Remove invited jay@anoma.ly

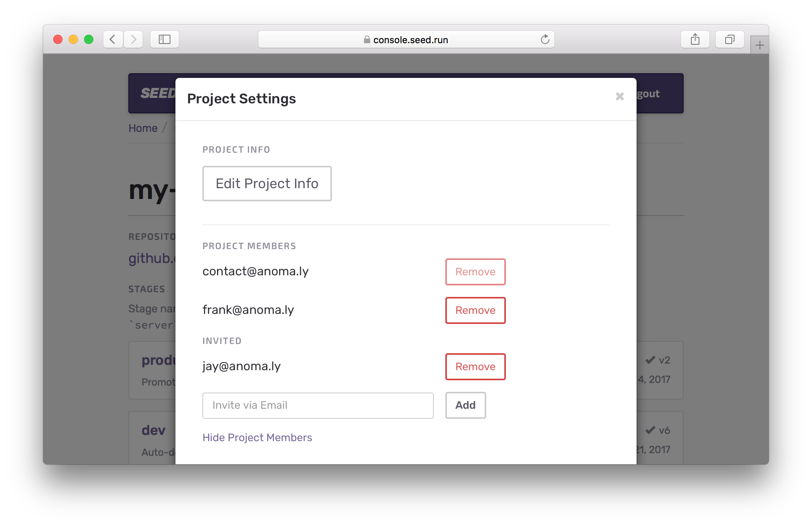[475, 367]
